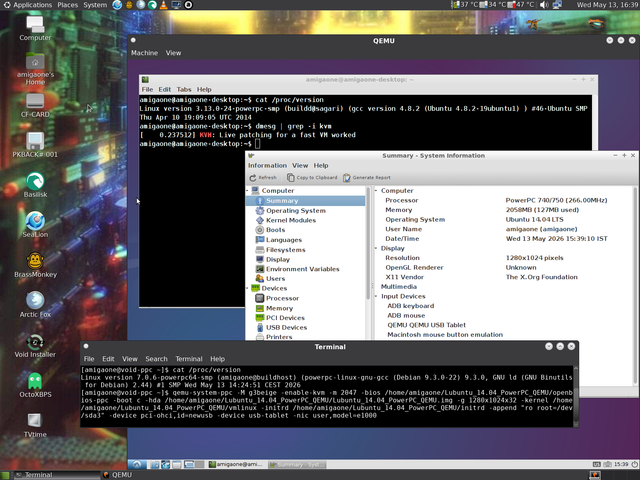Collapse the Computer section in details pane
The width and height of the screenshot is (640, 480).
point(376,191)
